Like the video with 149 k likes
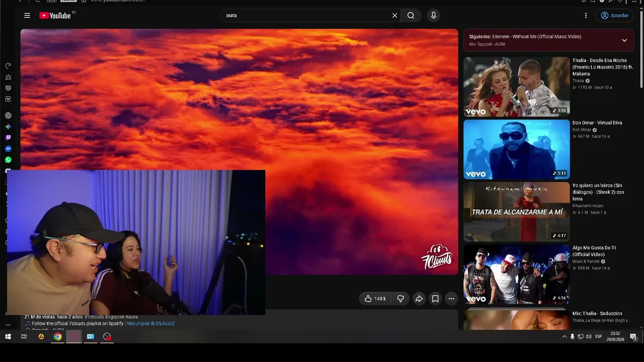Viewport: 644px width, 362px height. coord(376,299)
